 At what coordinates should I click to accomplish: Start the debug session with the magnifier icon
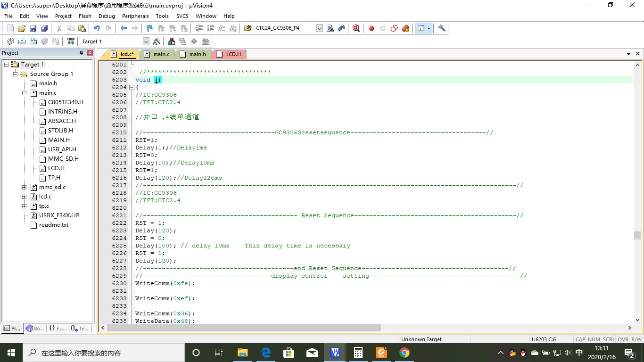pyautogui.click(x=356, y=28)
